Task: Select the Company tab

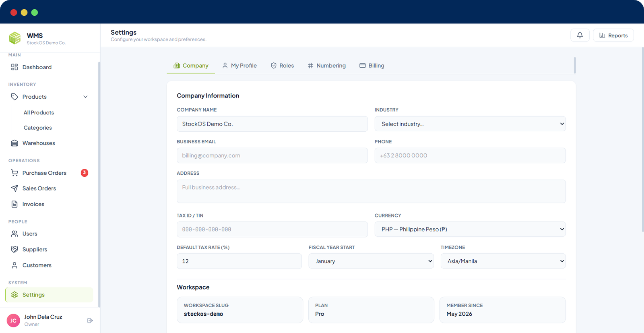Action: 191,66
